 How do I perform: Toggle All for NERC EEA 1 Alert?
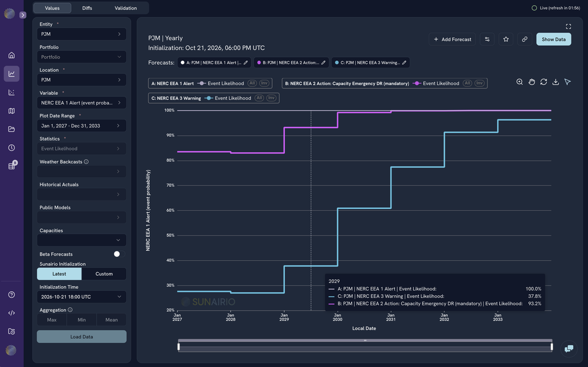pos(252,83)
